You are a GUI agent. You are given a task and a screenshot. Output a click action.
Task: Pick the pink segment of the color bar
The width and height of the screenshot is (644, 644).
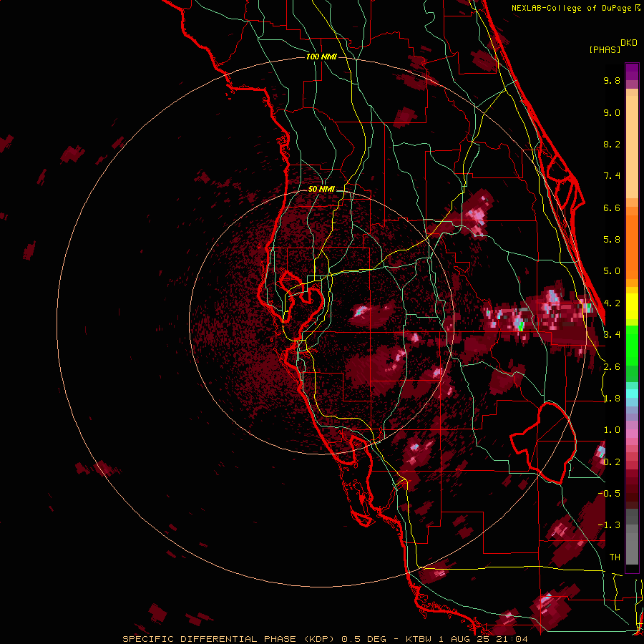pyautogui.click(x=632, y=434)
